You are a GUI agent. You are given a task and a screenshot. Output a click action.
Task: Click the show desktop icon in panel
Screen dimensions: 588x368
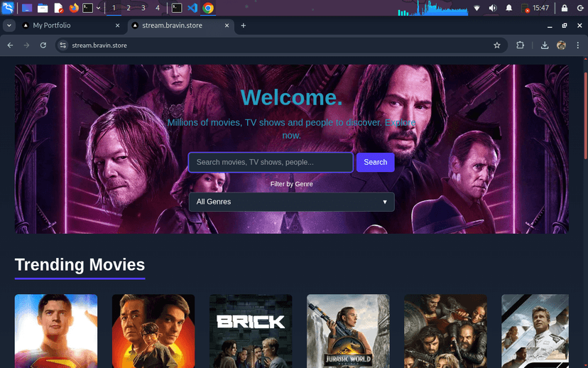pos(26,8)
